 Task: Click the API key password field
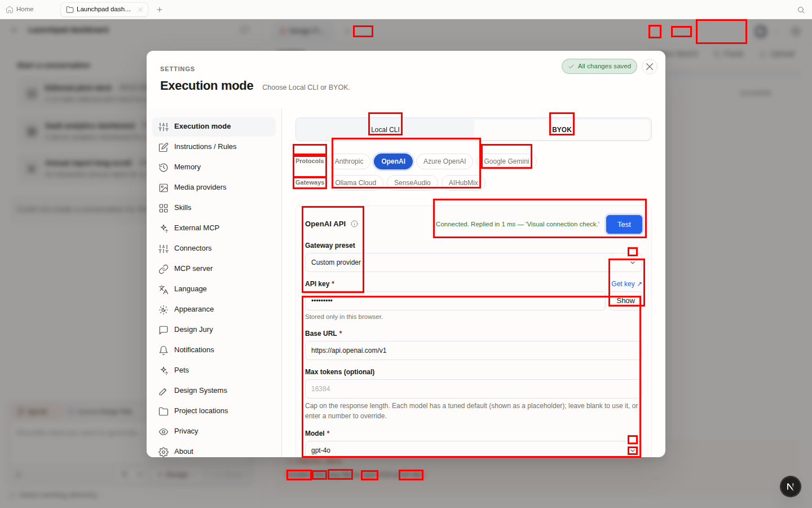point(455,301)
